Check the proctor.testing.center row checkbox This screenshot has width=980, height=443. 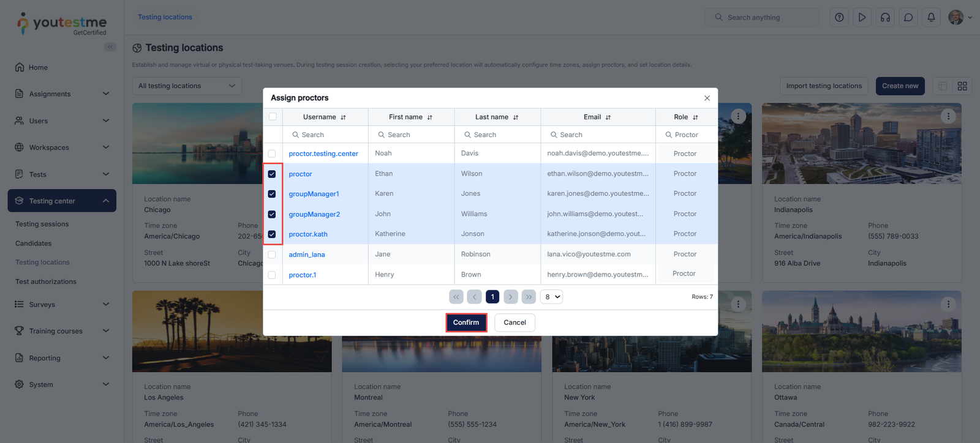coord(272,154)
